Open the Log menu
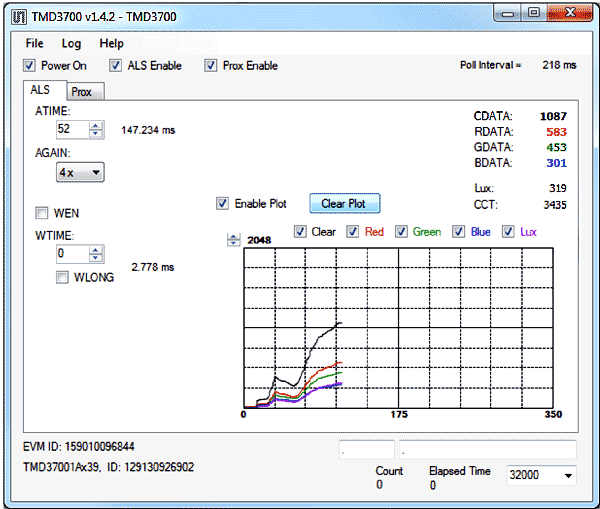This screenshot has height=509, width=600. click(x=71, y=44)
